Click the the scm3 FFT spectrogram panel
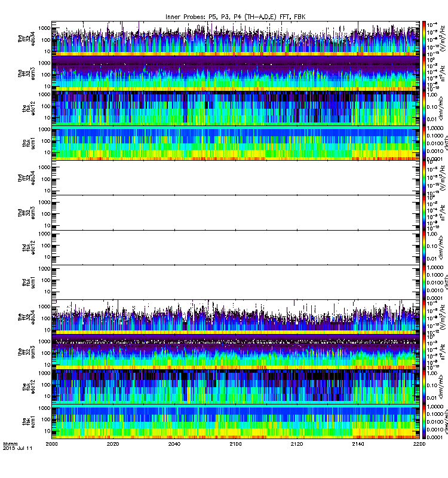 click(x=235, y=352)
